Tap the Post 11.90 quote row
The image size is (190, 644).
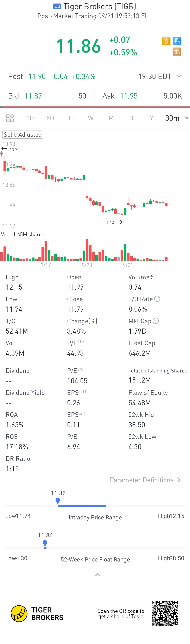(95, 76)
